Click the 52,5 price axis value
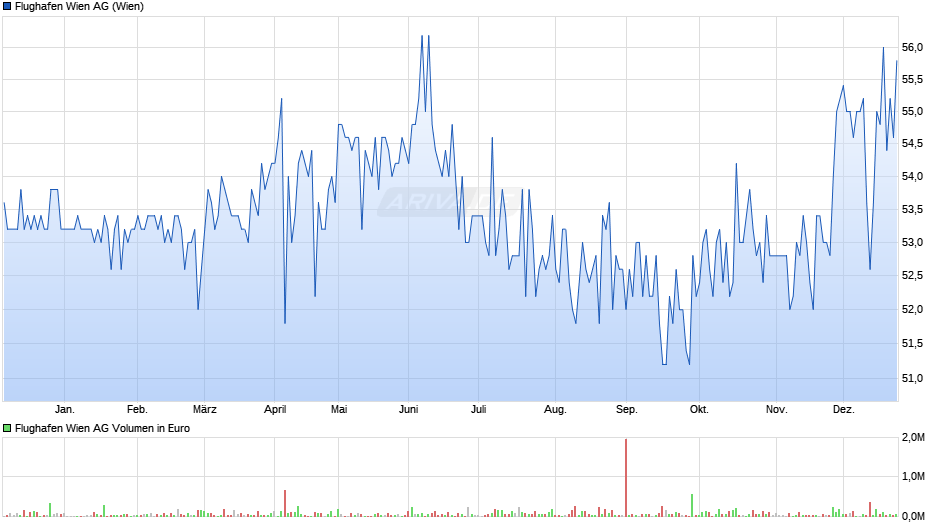The height and width of the screenshot is (526, 940). tap(912, 275)
